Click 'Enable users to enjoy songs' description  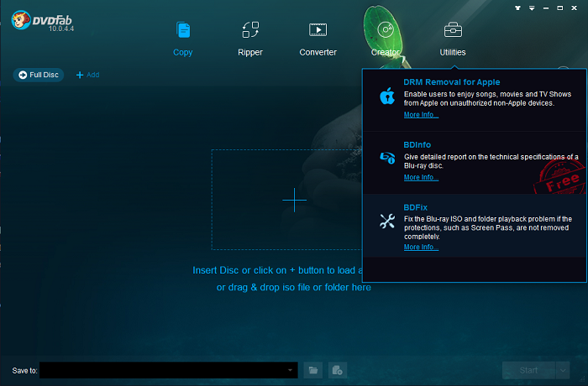click(487, 98)
